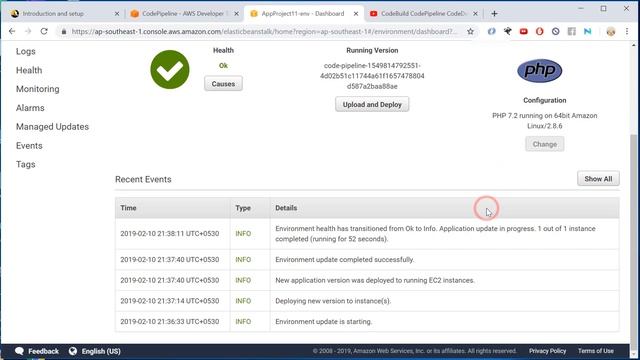The image size is (640, 360).
Task: Click the 21:38:11 event timestamp
Action: [x=170, y=233]
